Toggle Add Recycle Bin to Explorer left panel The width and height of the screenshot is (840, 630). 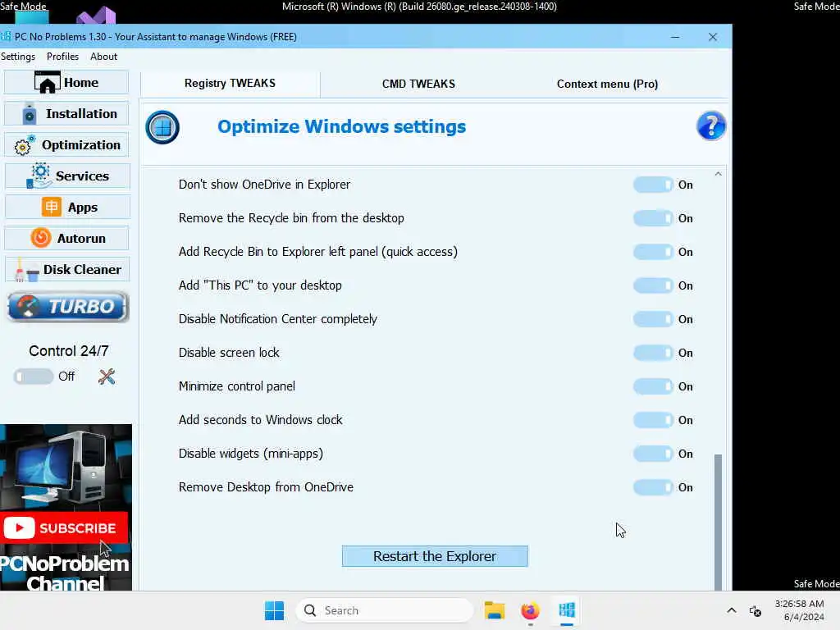tap(652, 252)
